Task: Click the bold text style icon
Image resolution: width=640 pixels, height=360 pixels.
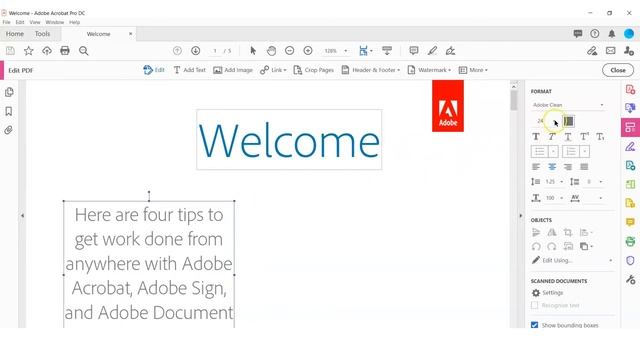Action: pos(536,137)
